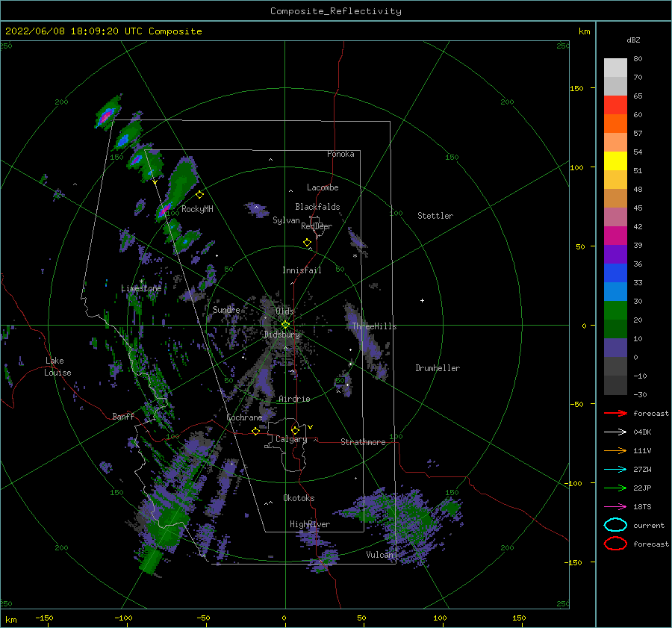This screenshot has height=628, width=672.
Task: Choose the green 22JP arrow legend symbol
Action: (x=615, y=488)
